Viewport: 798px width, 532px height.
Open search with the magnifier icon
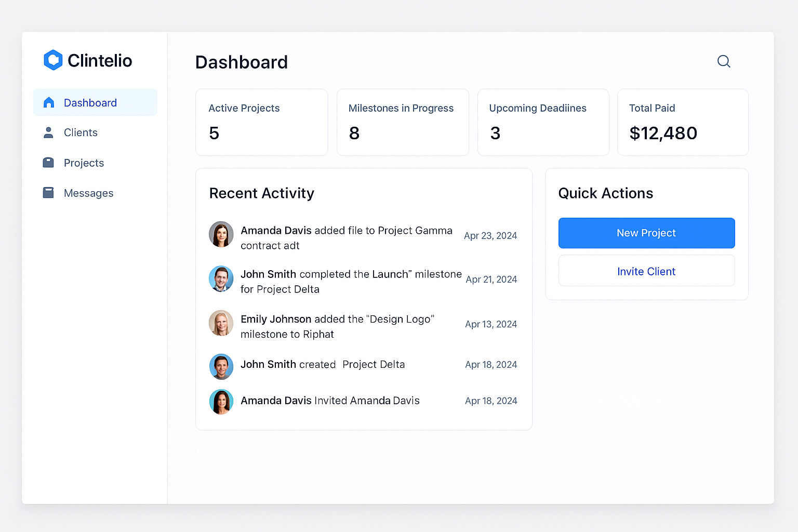pyautogui.click(x=724, y=61)
